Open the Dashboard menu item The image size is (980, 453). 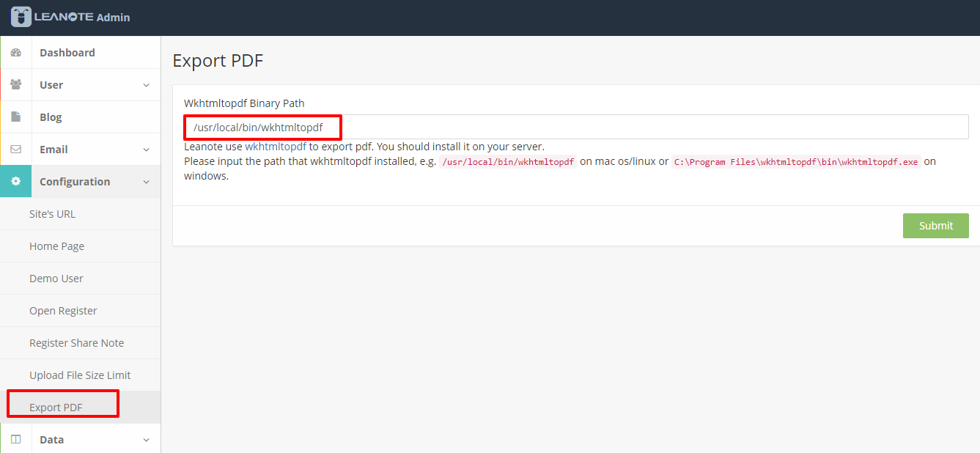[x=81, y=53]
